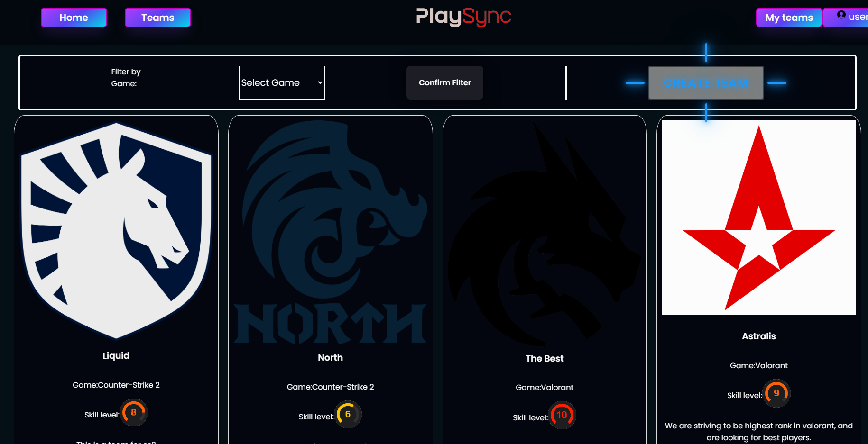Expand the Select Game dropdown
Viewport: 868px width, 444px height.
point(282,82)
